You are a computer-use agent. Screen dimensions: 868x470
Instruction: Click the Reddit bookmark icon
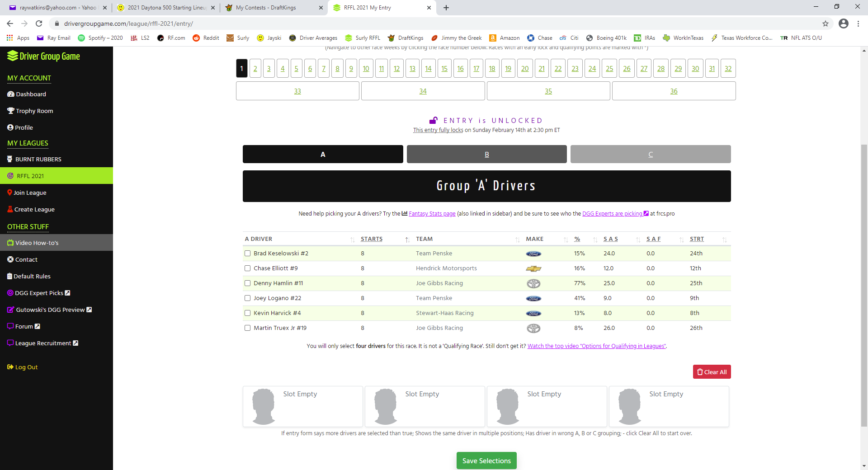click(196, 38)
